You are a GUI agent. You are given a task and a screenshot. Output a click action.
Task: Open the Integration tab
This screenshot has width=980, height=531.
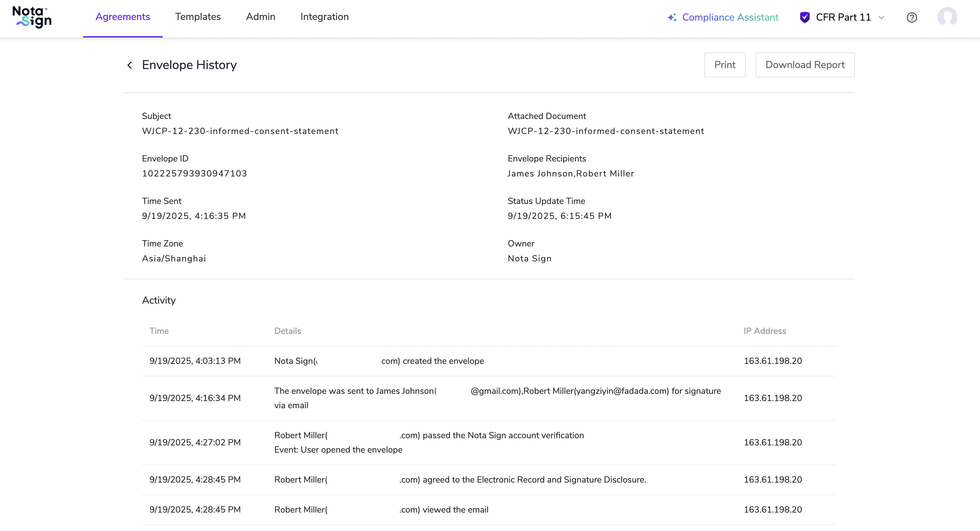(325, 17)
